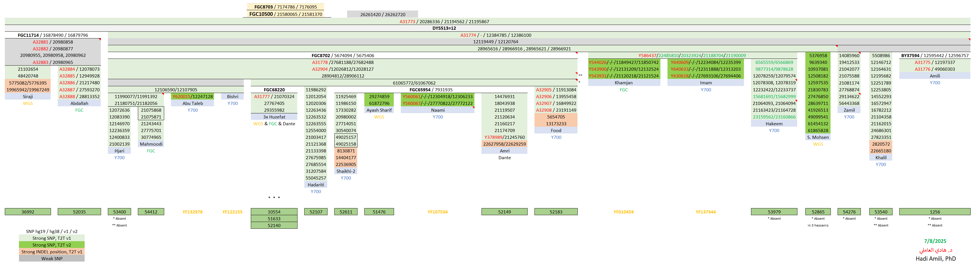This screenshot has width=980, height=272.
Task: Click the YF010459 label under Khamjan
Action: [624, 212]
